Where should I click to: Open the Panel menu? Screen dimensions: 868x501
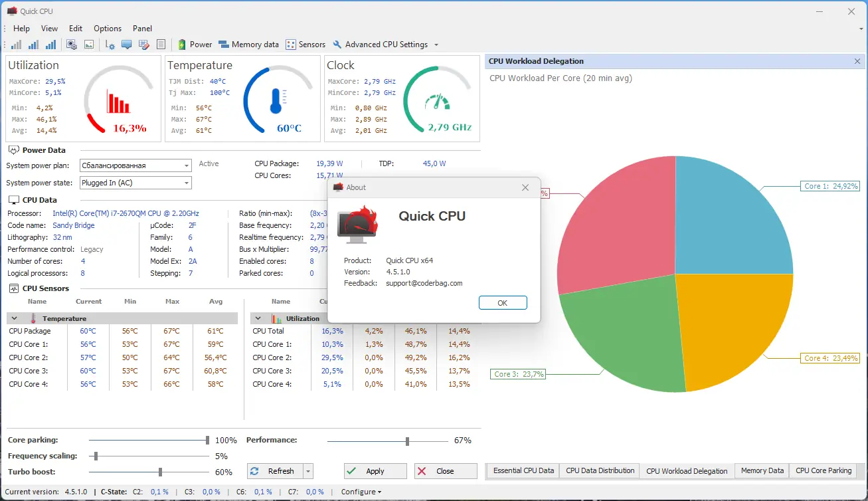coord(142,29)
